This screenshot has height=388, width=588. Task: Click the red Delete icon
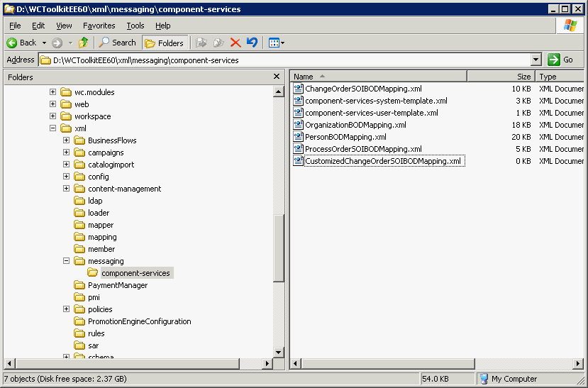point(235,43)
